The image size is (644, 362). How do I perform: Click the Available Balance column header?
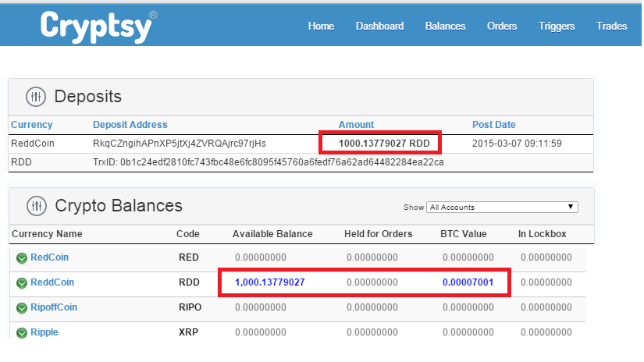click(x=272, y=234)
